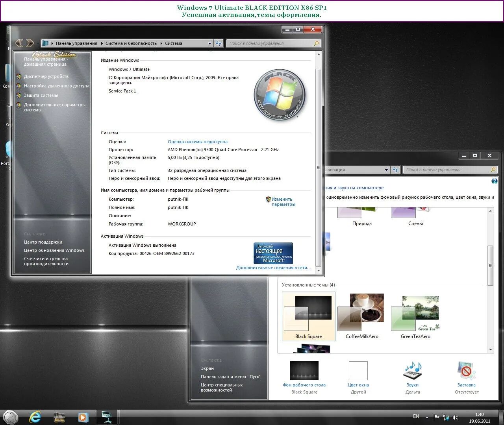Click the shield icon beside Изменить параметры

[268, 199]
